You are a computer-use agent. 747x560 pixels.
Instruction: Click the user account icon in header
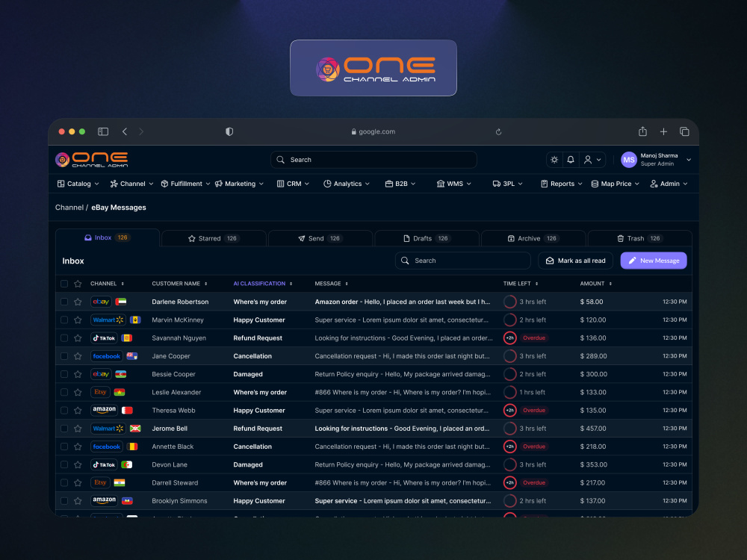[x=588, y=160]
